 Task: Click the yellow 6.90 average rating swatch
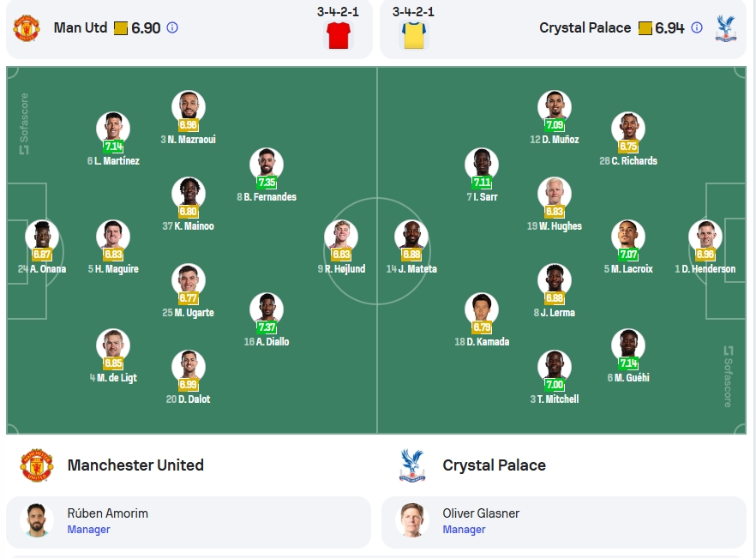pyautogui.click(x=121, y=28)
